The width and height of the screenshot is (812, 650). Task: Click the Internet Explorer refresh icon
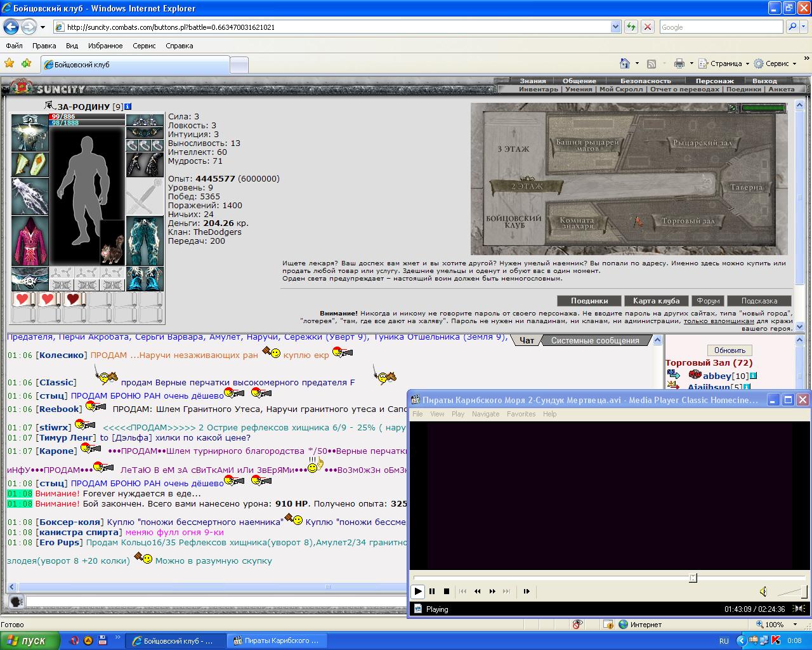click(x=631, y=27)
